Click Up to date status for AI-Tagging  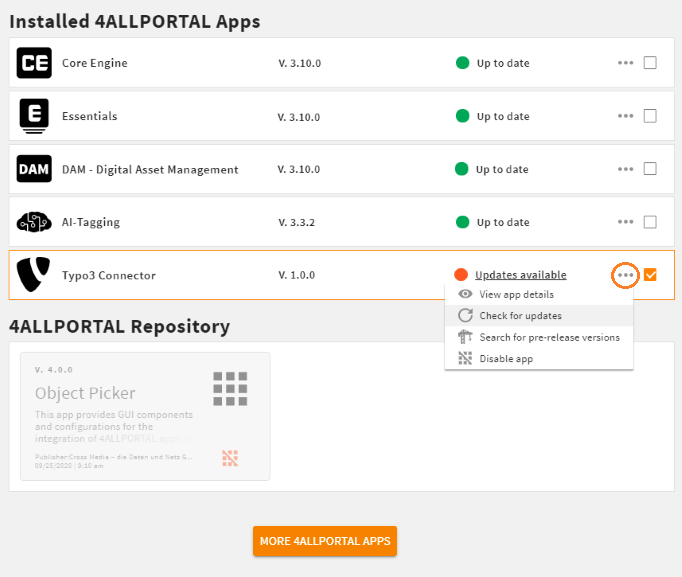coord(503,222)
